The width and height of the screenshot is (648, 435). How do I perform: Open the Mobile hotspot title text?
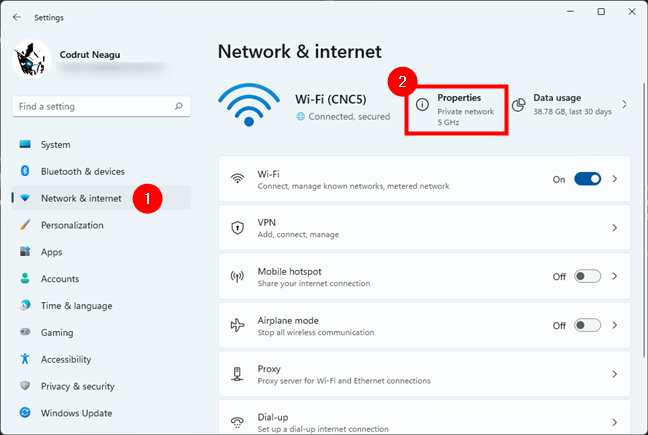coord(289,271)
